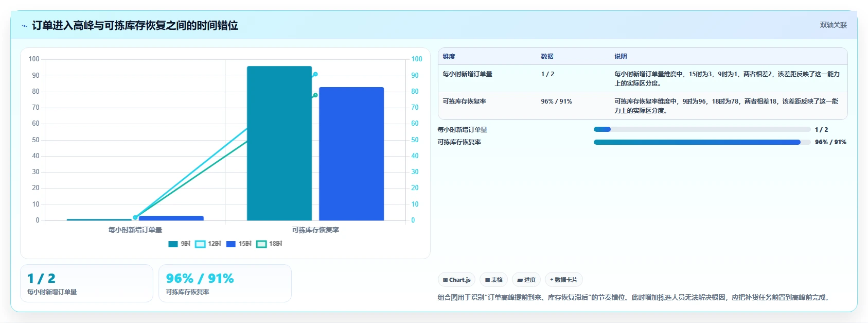Click the table cell value 1 / 2
The image size is (868, 323).
coord(547,74)
